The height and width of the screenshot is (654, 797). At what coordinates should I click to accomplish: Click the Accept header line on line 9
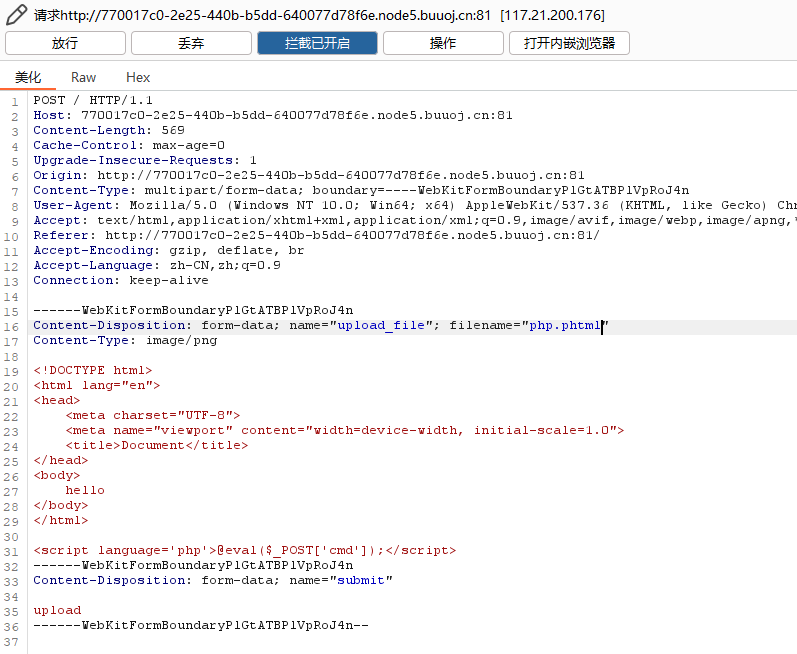pos(415,220)
